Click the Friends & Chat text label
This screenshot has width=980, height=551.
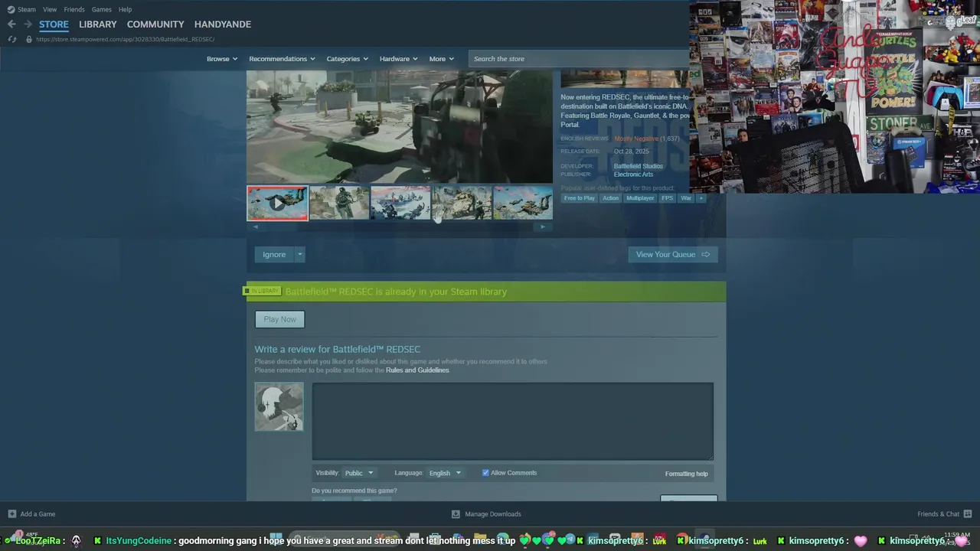939,514
